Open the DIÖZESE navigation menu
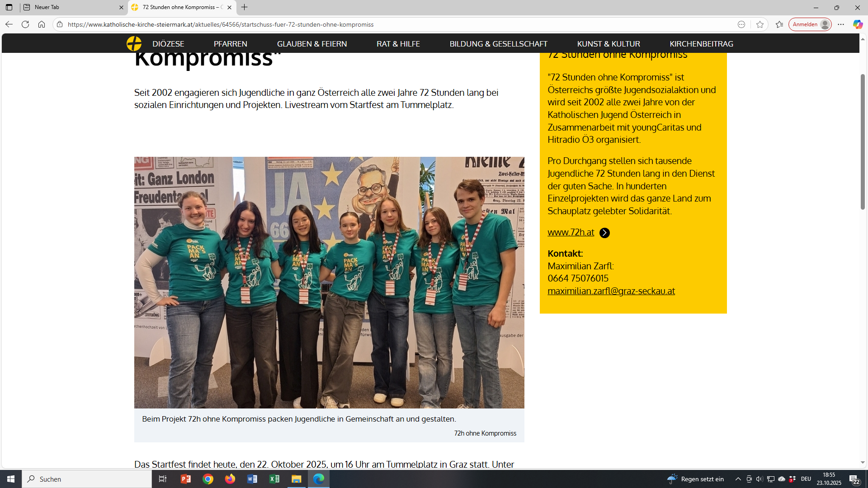Viewport: 868px width, 488px height. point(168,44)
